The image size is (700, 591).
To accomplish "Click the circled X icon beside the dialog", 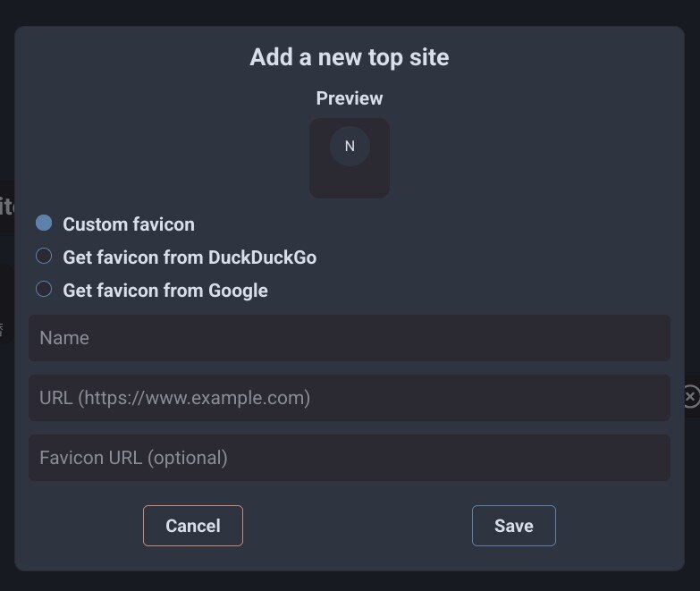I will (691, 396).
